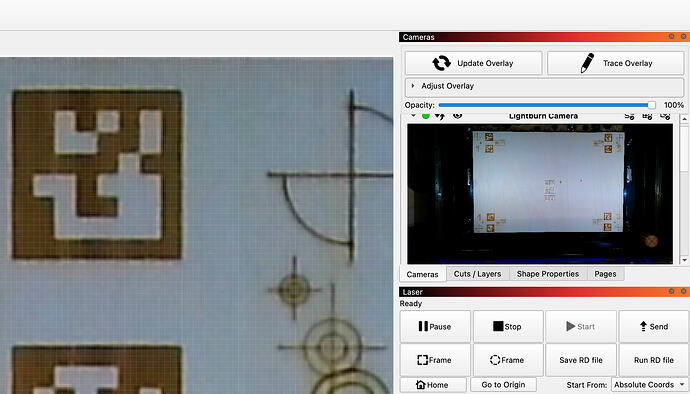
Task: Click the flip camera arrows icon
Action: (x=440, y=116)
